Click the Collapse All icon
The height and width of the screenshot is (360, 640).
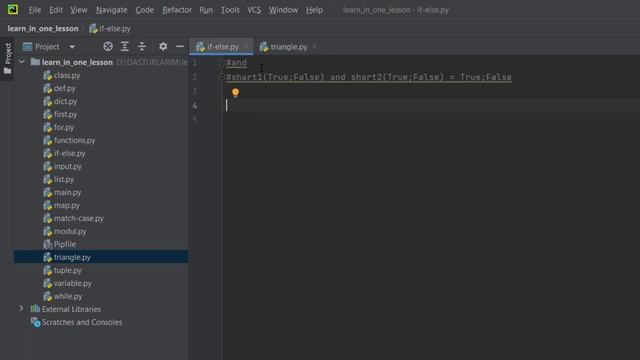pos(142,47)
